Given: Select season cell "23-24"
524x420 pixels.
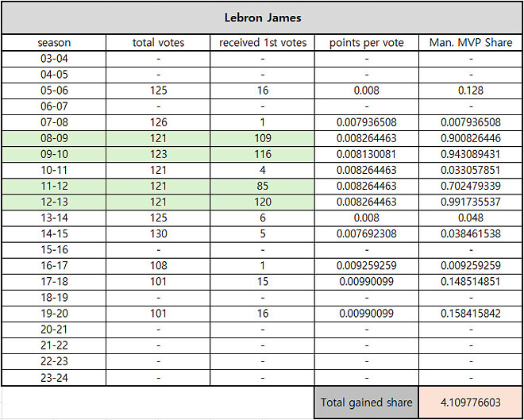Looking at the screenshot, I should [x=54, y=378].
